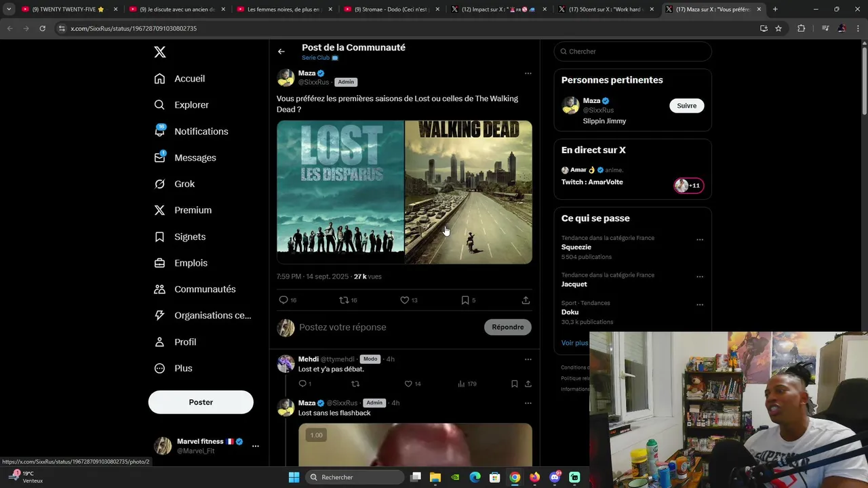Open Signets bookmark icon in sidebar
Image resolution: width=868 pixels, height=488 pixels.
click(x=159, y=237)
